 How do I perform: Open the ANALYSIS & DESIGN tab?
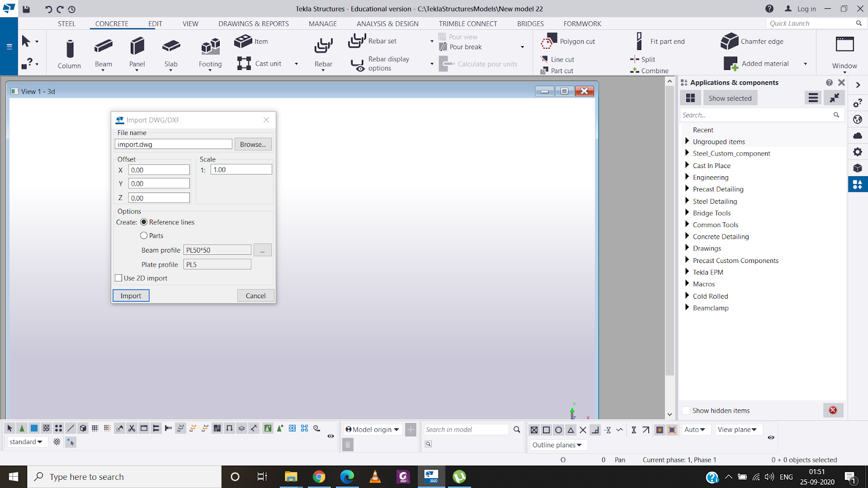pos(387,24)
